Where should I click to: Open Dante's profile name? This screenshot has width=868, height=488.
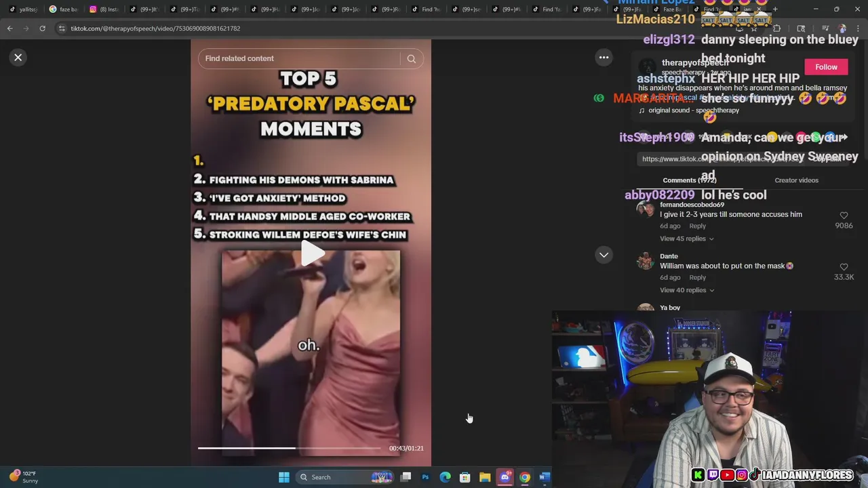click(x=669, y=256)
